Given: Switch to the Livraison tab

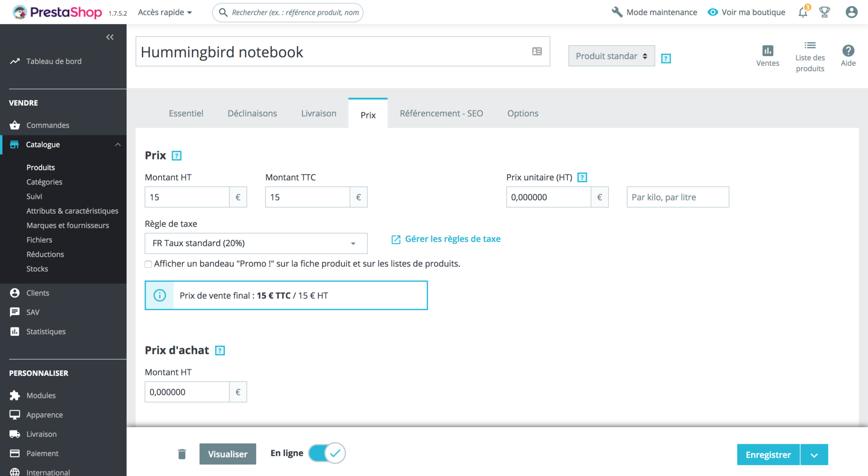Looking at the screenshot, I should point(319,114).
